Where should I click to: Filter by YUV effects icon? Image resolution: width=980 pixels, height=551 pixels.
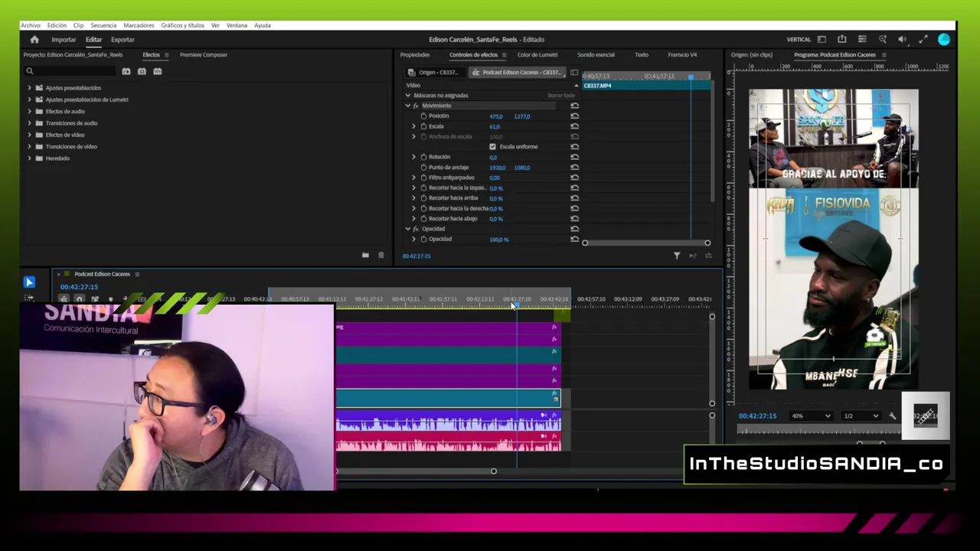point(158,71)
